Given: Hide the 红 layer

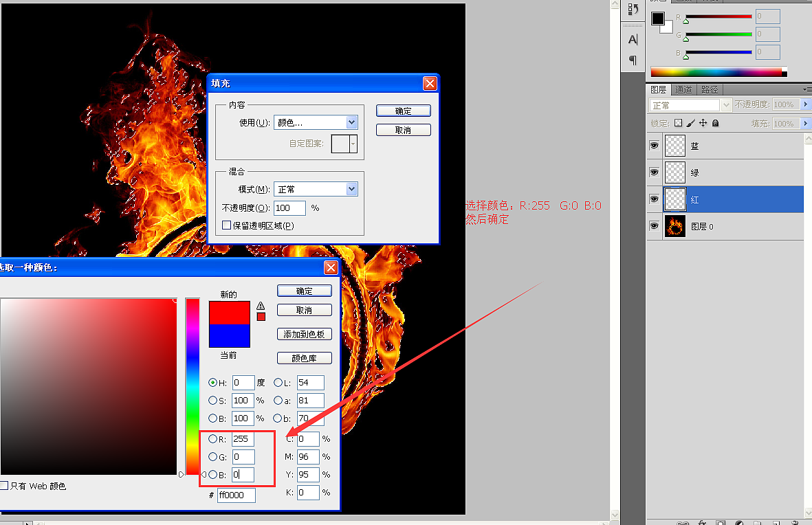Looking at the screenshot, I should (x=654, y=199).
